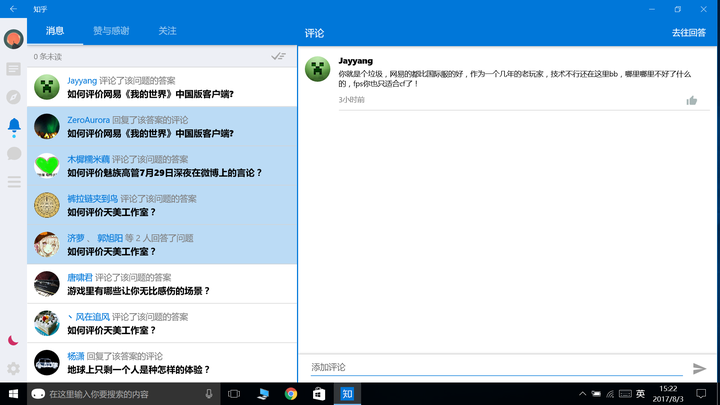Open the desktop computer app on taskbar
This screenshot has height=405, width=720.
pos(263,394)
